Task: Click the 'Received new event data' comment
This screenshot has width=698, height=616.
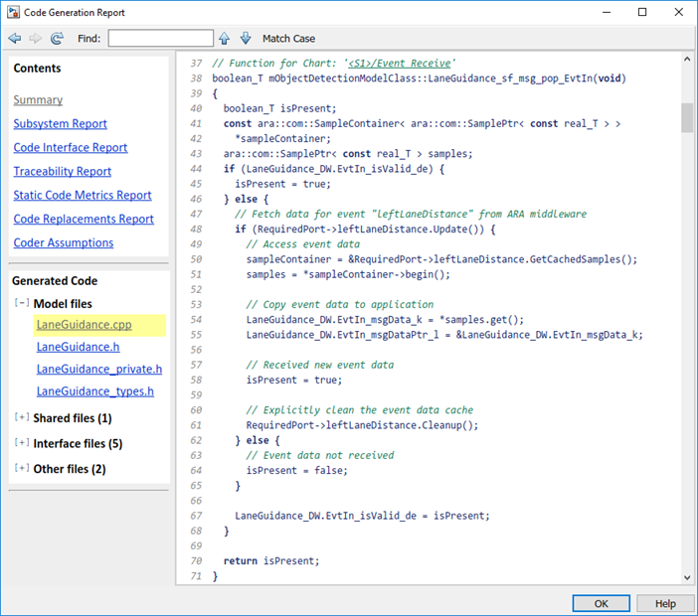Action: (320, 365)
